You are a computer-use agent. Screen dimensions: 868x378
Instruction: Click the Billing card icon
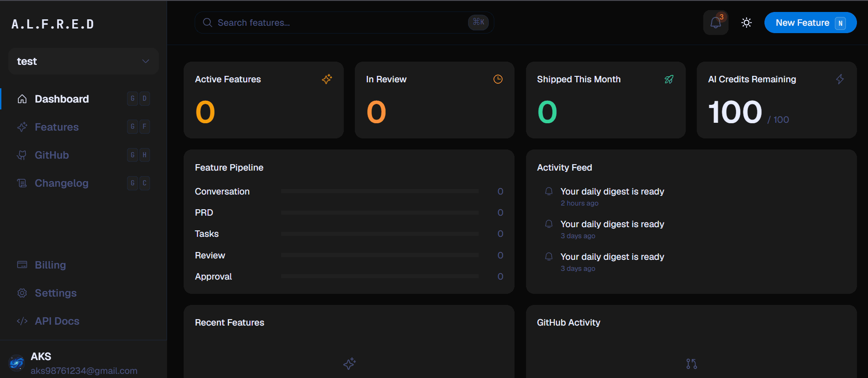point(22,265)
